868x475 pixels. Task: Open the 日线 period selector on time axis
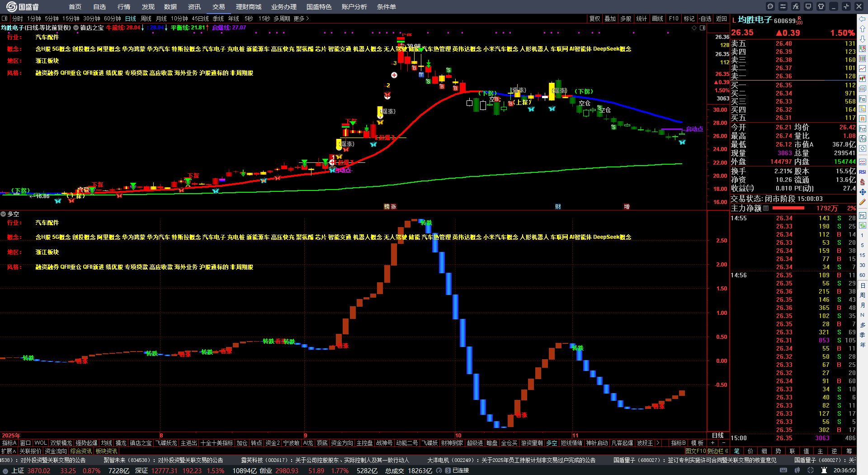coord(718,435)
